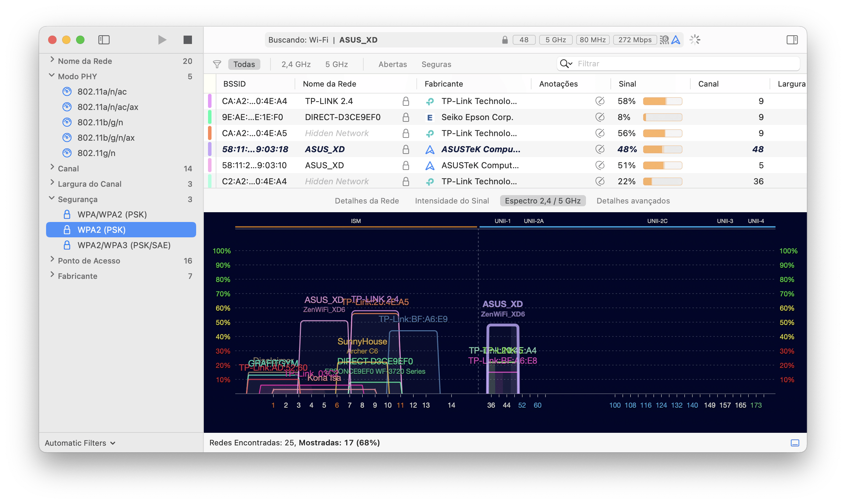Screen dimensions: 846x504
Task: Show only Abertas networks
Action: pyautogui.click(x=393, y=64)
